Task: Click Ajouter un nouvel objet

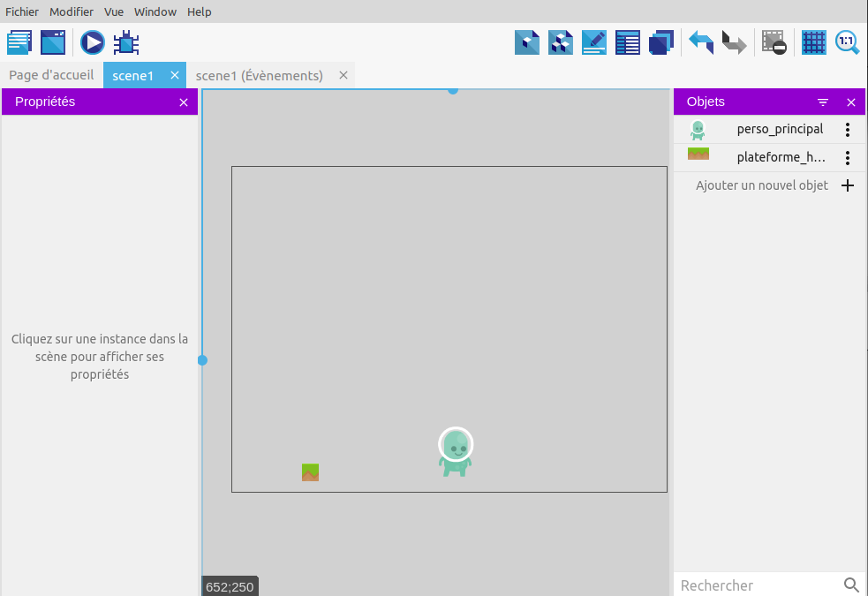Action: pos(761,185)
